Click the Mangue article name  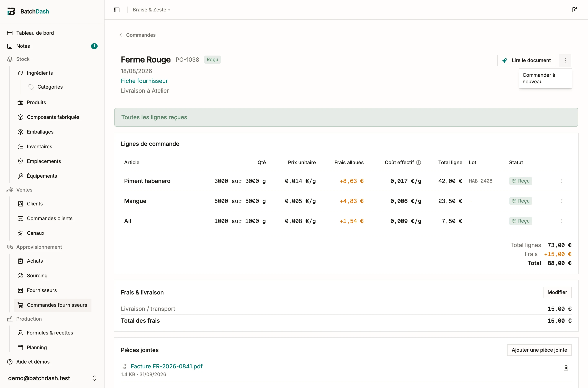click(x=135, y=201)
